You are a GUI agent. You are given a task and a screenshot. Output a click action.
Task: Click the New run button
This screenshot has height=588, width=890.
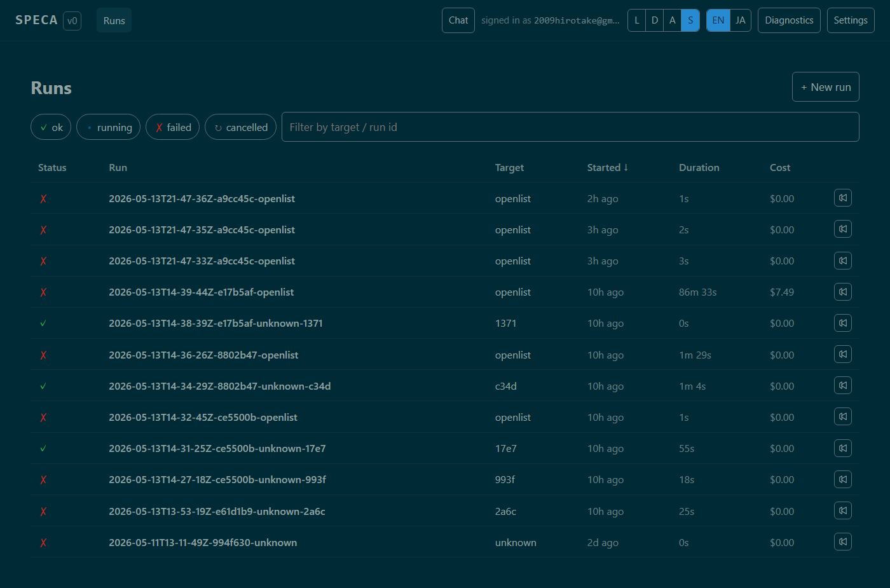point(826,87)
